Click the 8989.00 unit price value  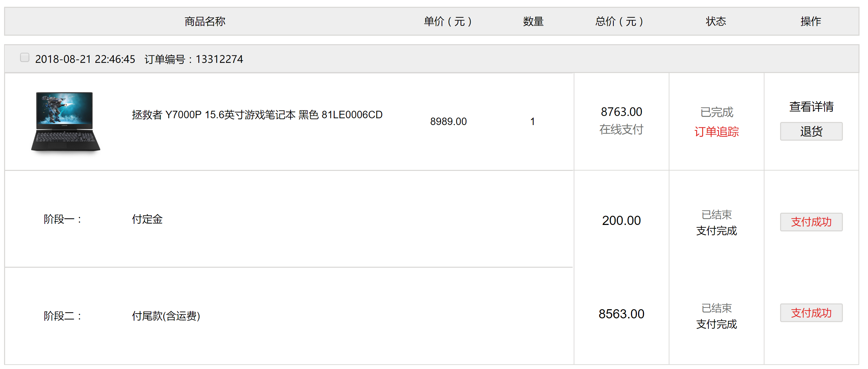448,122
